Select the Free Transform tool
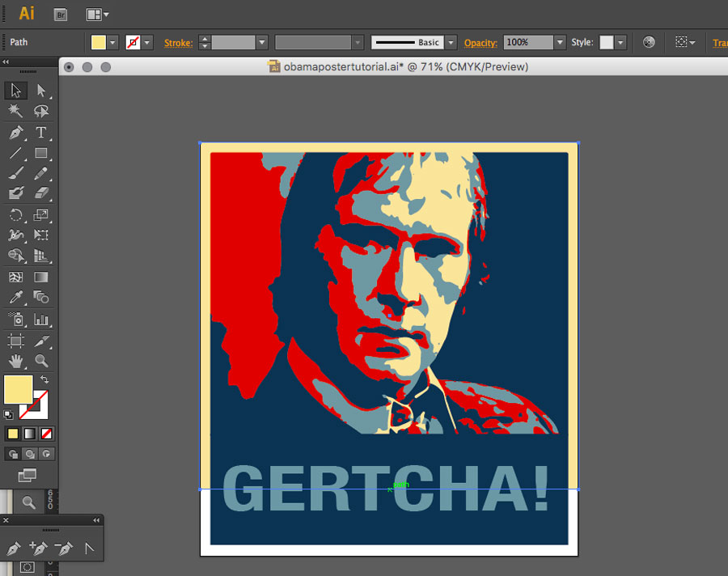Viewport: 728px width, 576px height. [x=41, y=235]
